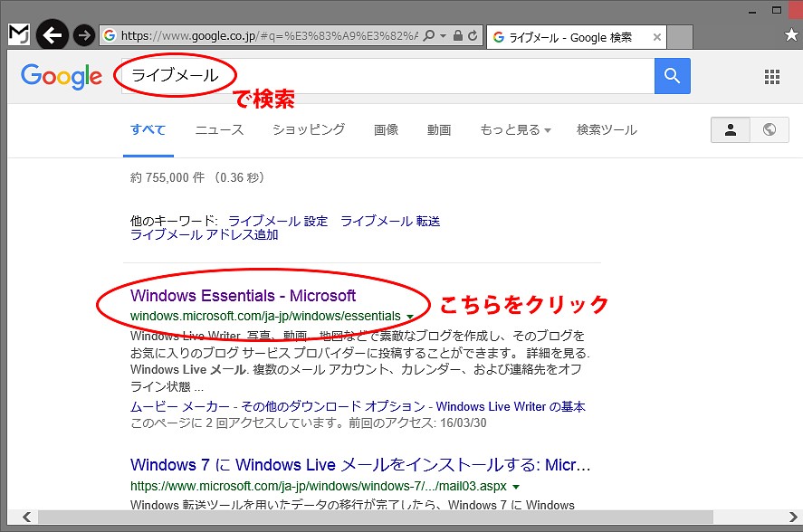803x532 pixels.
Task: Open the Windows Essentials - Microsoft result
Action: [x=243, y=296]
